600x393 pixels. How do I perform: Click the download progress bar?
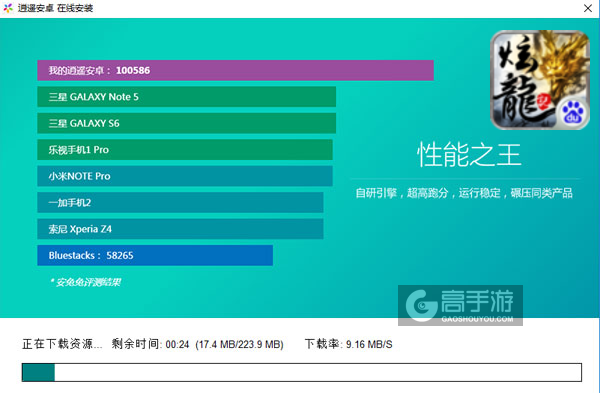(x=302, y=372)
